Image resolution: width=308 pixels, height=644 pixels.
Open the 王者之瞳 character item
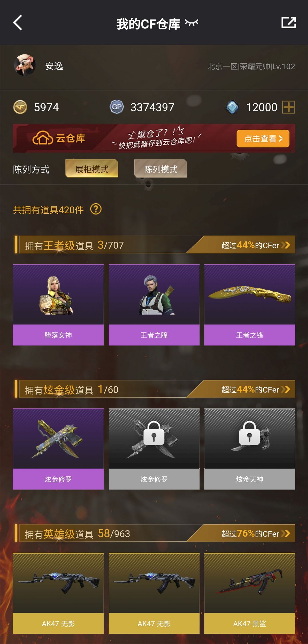click(x=154, y=305)
